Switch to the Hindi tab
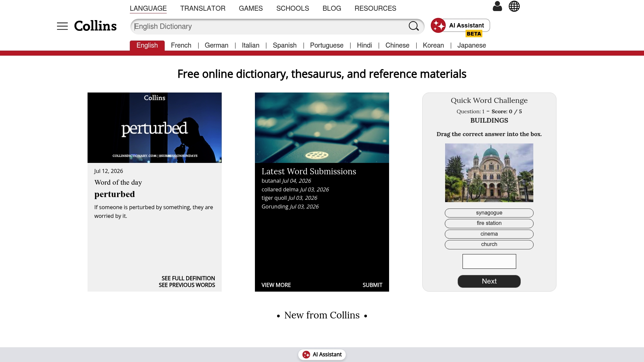Viewport: 644px width, 362px height. (364, 45)
